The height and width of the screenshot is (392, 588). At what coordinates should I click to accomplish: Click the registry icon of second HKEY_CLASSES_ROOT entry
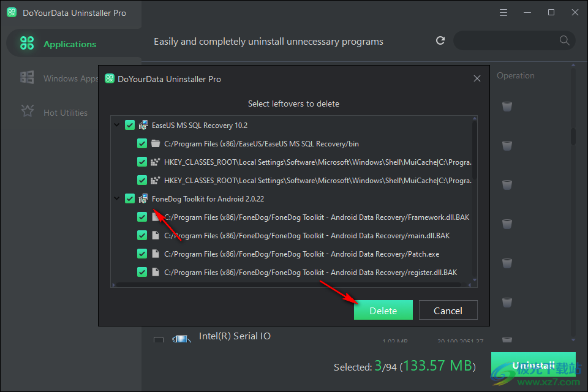coord(155,180)
